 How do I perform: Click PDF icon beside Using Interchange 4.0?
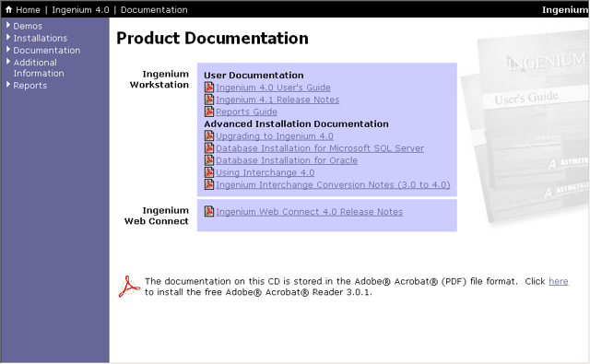209,172
